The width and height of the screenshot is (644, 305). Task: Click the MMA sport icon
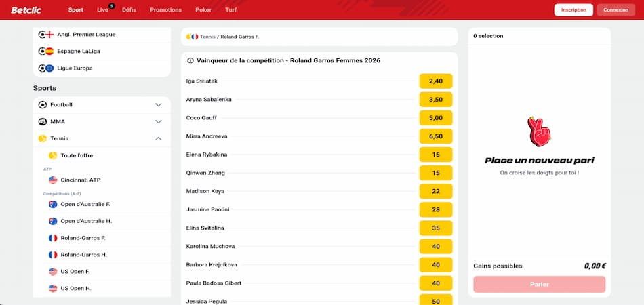coord(43,121)
